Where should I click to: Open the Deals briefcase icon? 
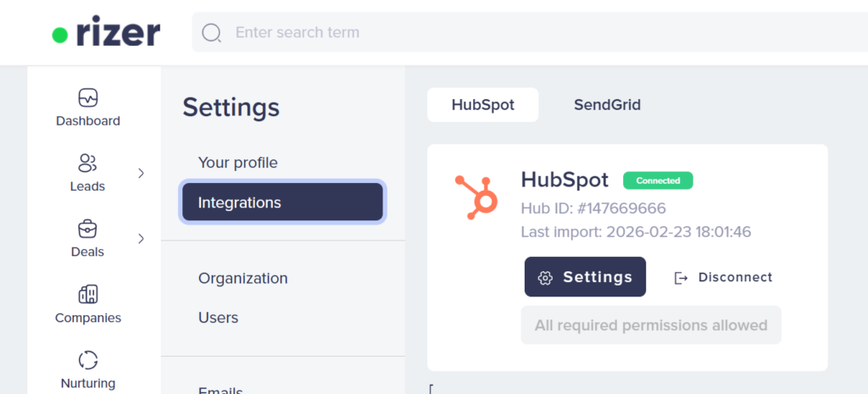[88, 228]
